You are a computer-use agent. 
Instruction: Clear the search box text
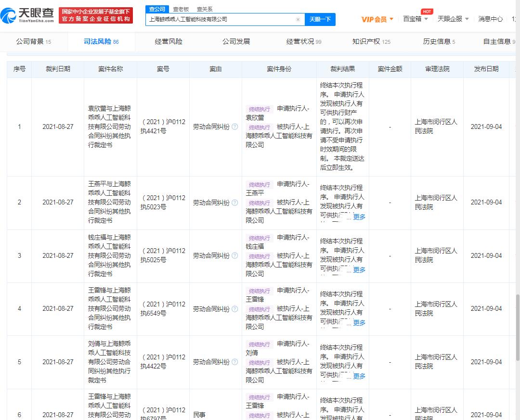click(298, 20)
